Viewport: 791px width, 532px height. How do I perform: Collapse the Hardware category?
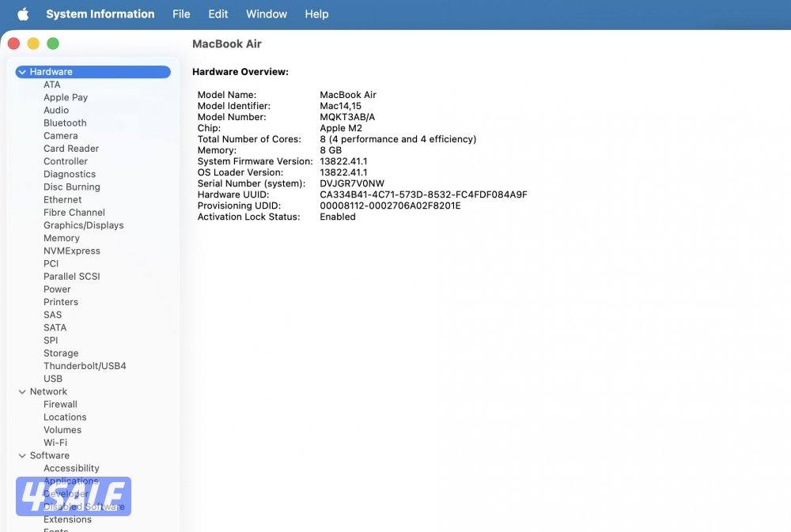click(21, 71)
